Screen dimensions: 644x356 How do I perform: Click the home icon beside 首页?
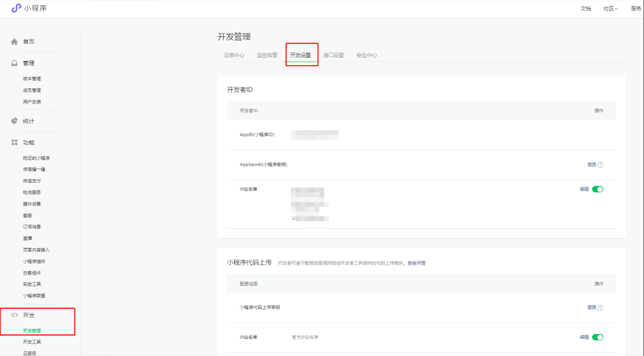(15, 42)
